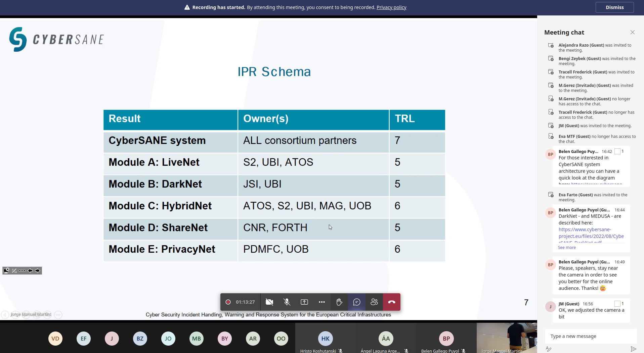
Task: Send the chat message
Action: pyautogui.click(x=633, y=349)
